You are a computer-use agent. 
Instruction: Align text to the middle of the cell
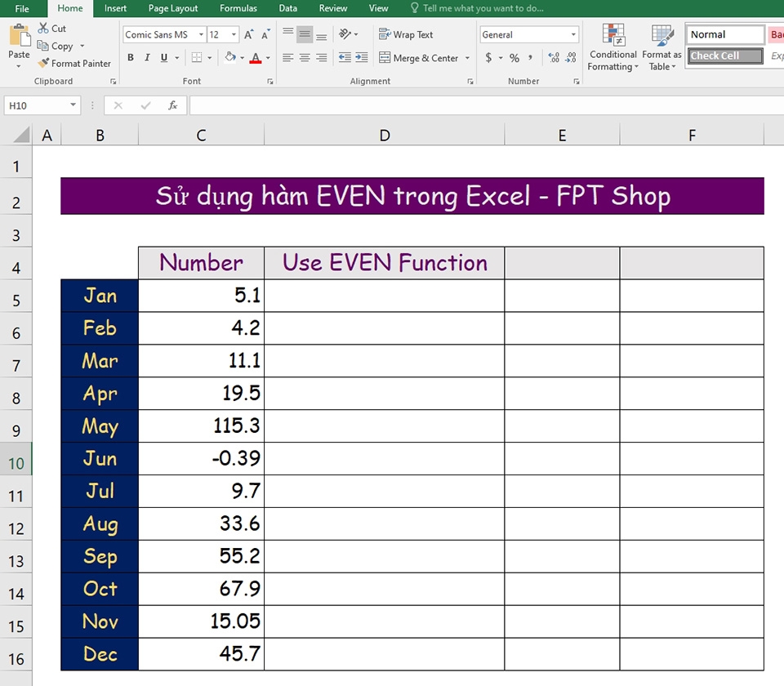click(305, 33)
